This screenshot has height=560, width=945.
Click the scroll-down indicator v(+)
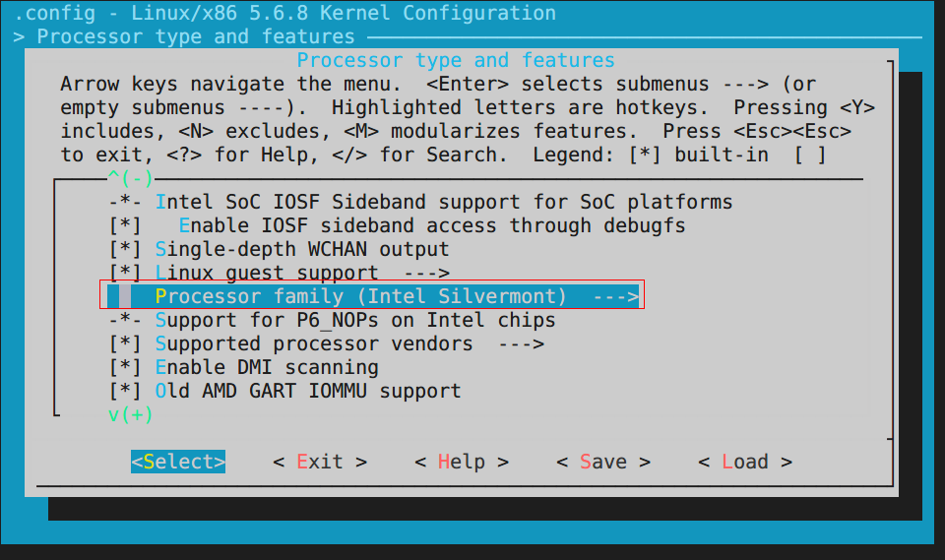131,414
